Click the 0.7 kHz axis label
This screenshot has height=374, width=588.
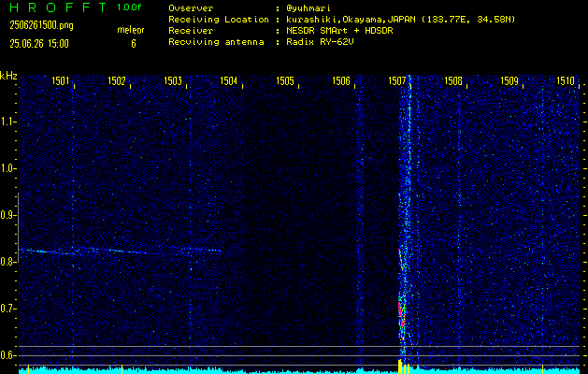[x=8, y=309]
